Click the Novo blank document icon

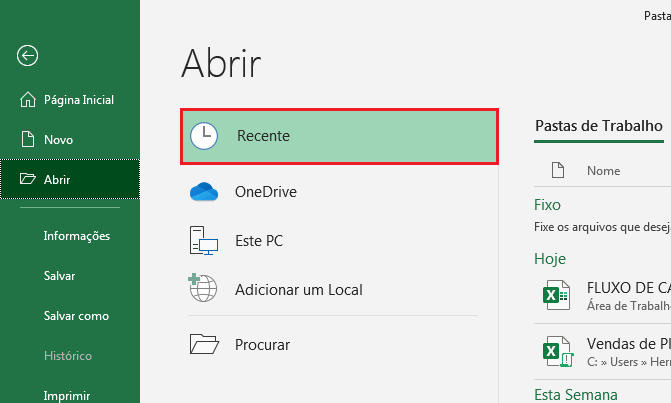click(x=27, y=140)
